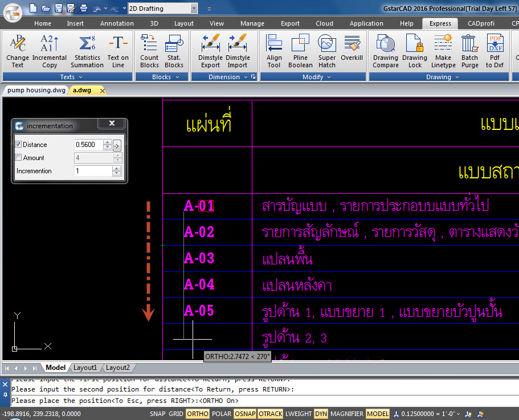Click the Save As icon with pencil
This screenshot has width=519, height=420.
pos(71,8)
